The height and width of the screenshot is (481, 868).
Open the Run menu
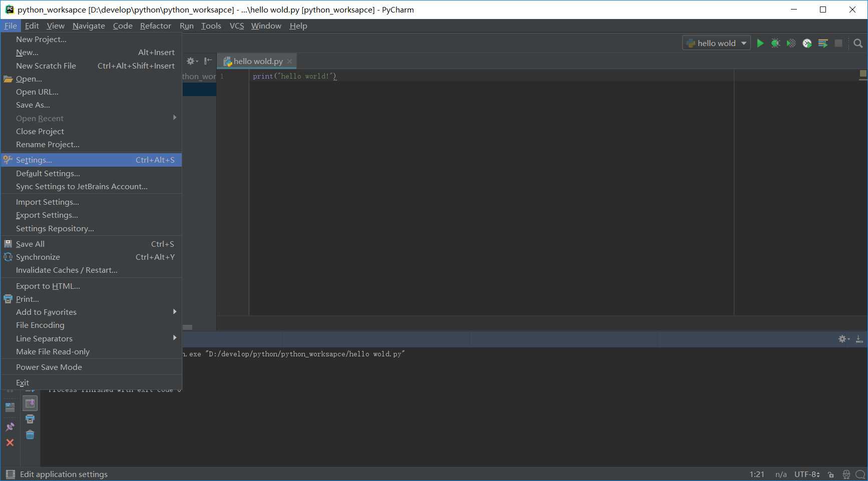coord(187,26)
